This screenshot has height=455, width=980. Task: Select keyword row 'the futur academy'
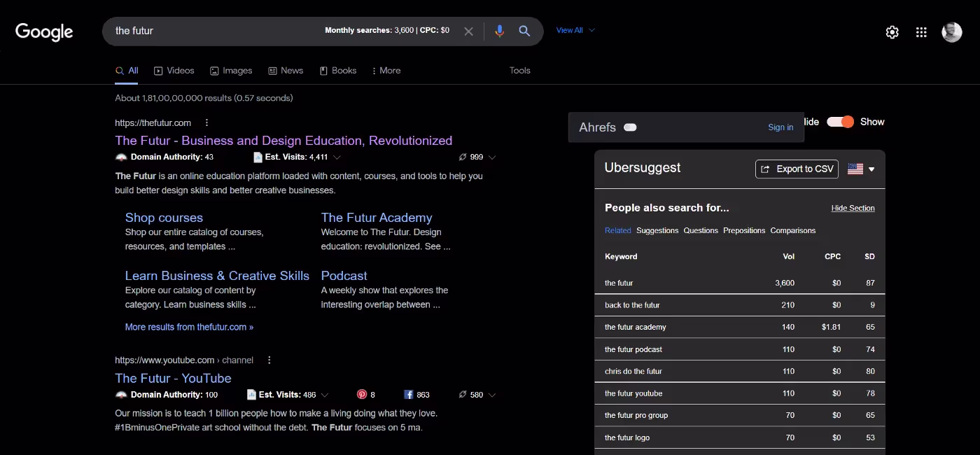pyautogui.click(x=740, y=327)
